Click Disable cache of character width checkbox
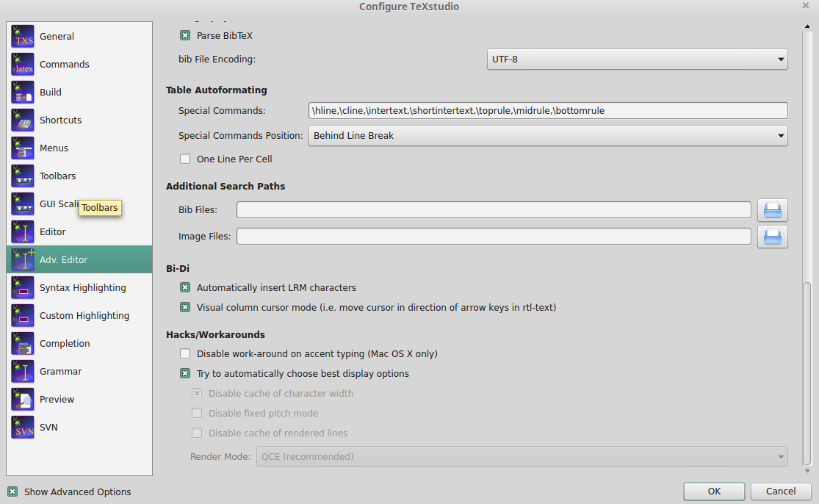This screenshot has width=819, height=504. click(197, 393)
